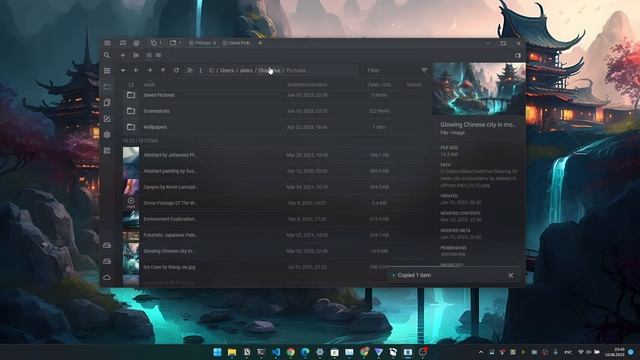Click the preview image in info panel
640x360 pixels.
479,89
